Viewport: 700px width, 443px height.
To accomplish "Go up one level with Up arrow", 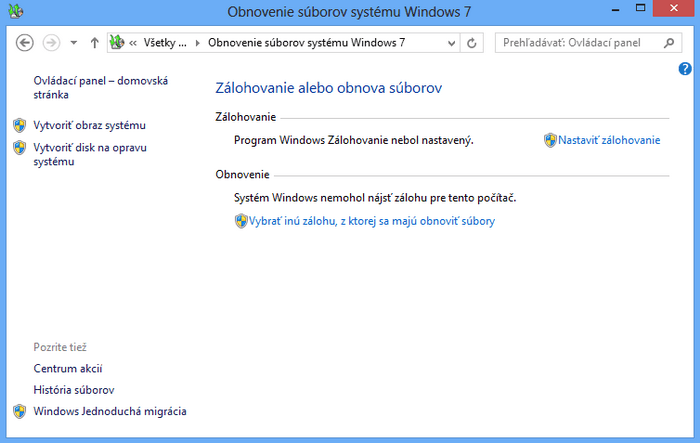I will coord(94,43).
